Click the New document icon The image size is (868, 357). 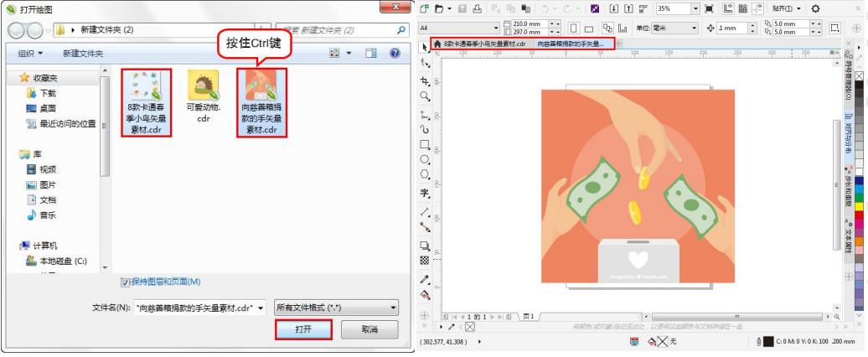point(425,8)
